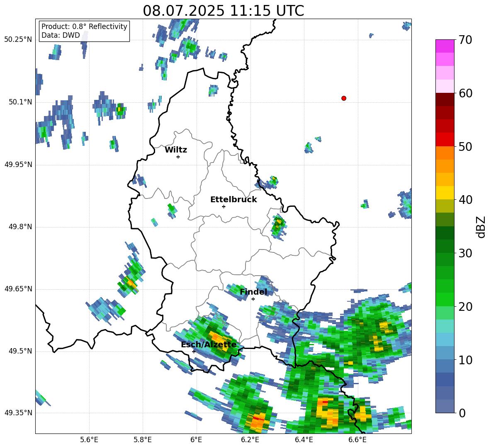Click the 49.5°N latitude label
The image size is (491, 448).
pos(20,351)
